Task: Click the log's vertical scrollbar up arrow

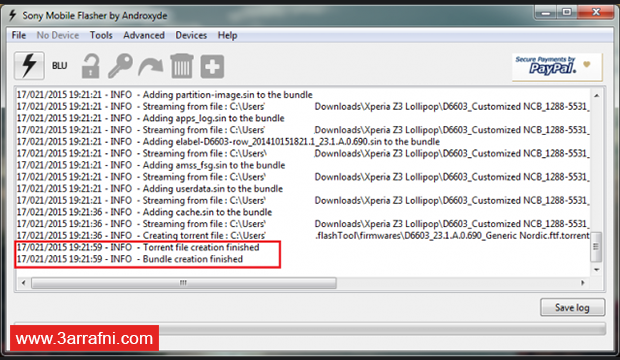Action: (x=596, y=95)
